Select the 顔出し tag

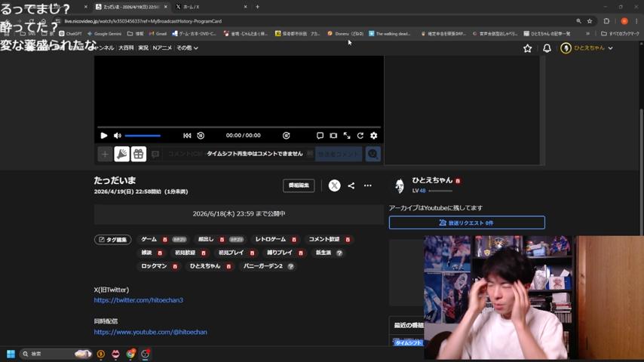click(206, 239)
